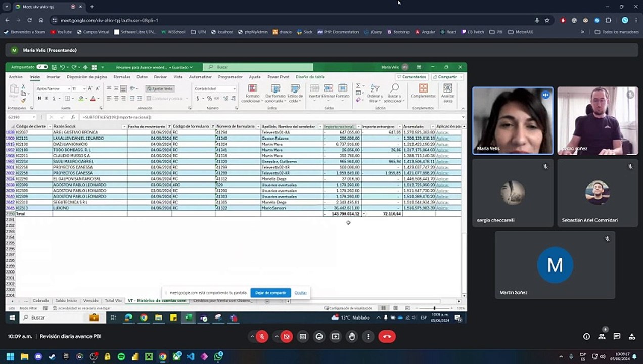643x364 pixels.
Task: Enable captions in the Meet bar
Action: click(303, 337)
